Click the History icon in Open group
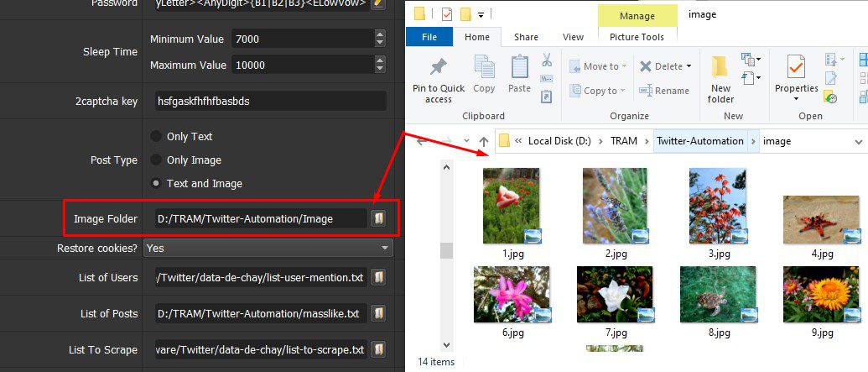Viewport: 868px width, 372px height. pos(830,97)
